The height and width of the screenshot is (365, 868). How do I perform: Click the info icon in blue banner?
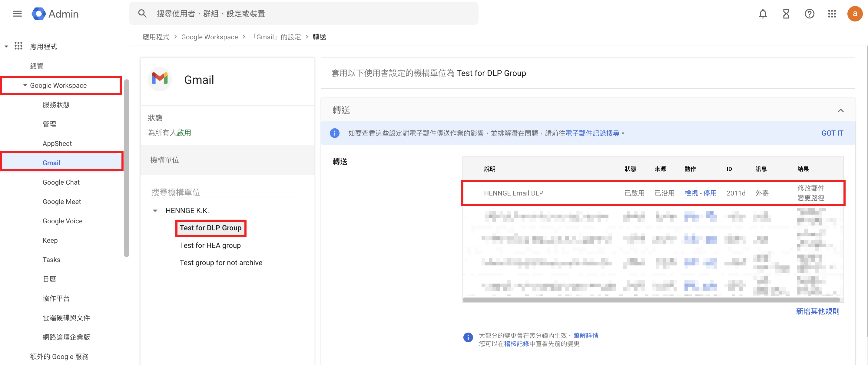click(334, 133)
